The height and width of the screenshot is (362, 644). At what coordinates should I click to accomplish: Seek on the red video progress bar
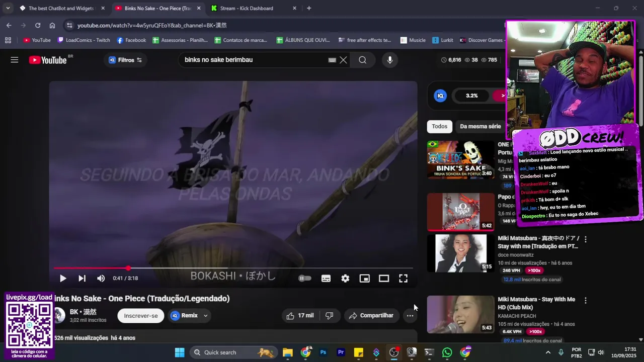click(233, 268)
